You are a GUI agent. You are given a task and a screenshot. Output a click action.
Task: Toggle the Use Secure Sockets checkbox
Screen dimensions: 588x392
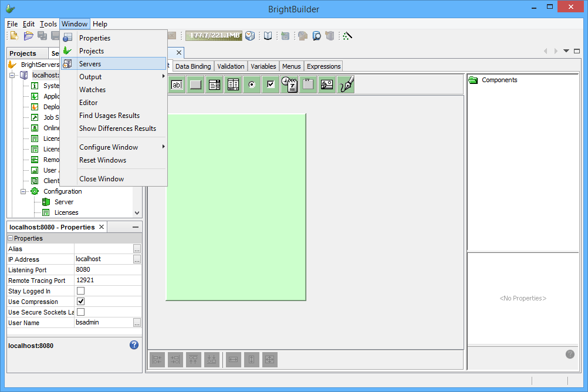(81, 312)
